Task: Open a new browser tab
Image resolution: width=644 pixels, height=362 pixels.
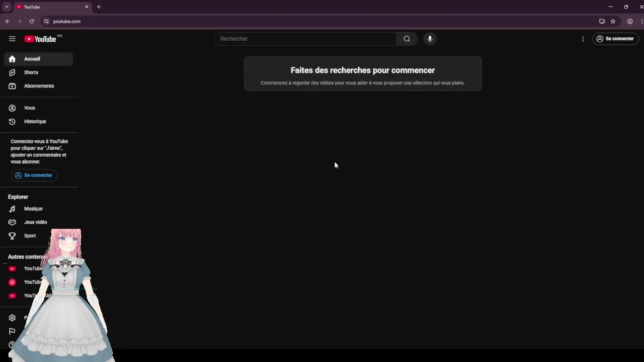Action: click(99, 7)
